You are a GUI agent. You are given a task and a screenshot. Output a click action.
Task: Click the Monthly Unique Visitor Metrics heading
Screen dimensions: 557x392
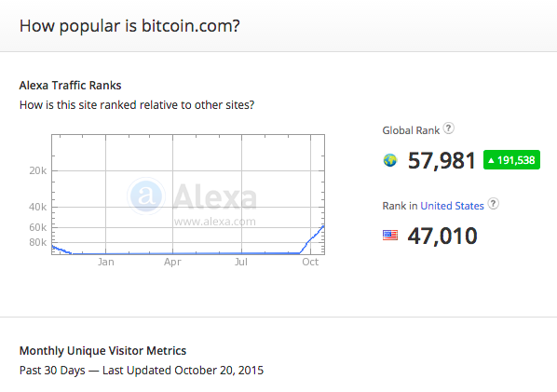click(x=102, y=351)
